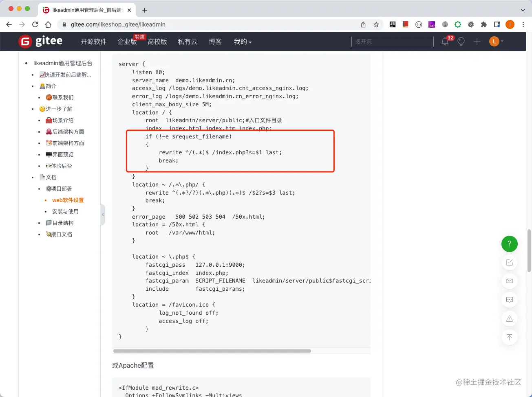Open web软件设置 in sidebar

68,200
